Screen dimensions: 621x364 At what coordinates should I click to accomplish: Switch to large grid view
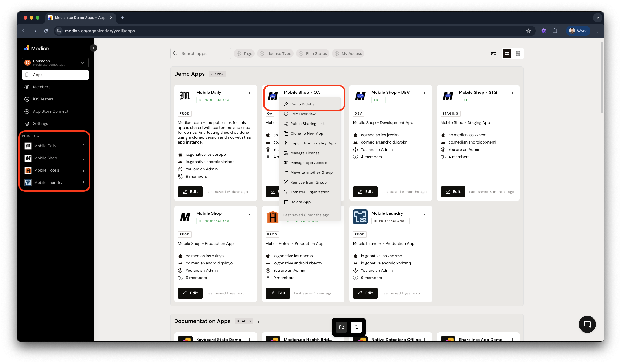[507, 53]
